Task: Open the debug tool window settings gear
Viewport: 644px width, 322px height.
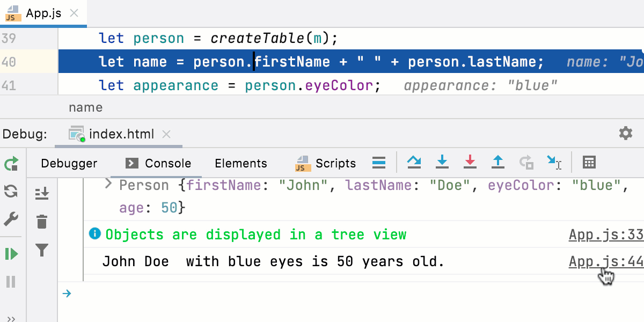Action: tap(625, 134)
